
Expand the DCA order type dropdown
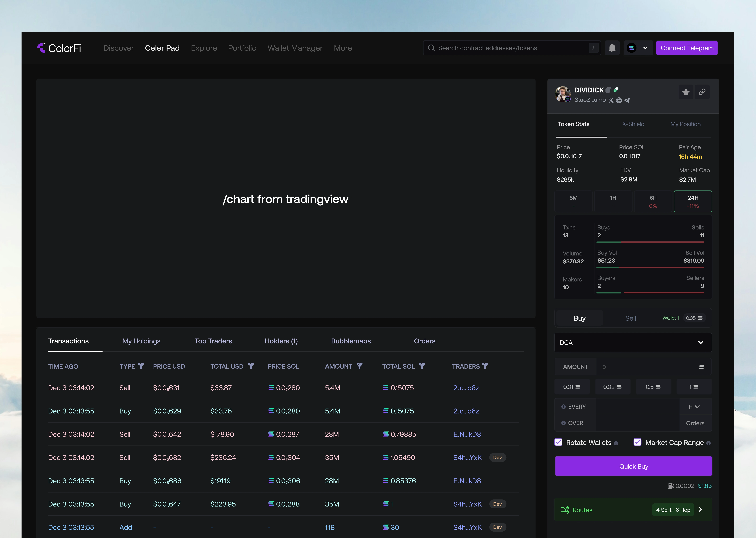point(633,343)
